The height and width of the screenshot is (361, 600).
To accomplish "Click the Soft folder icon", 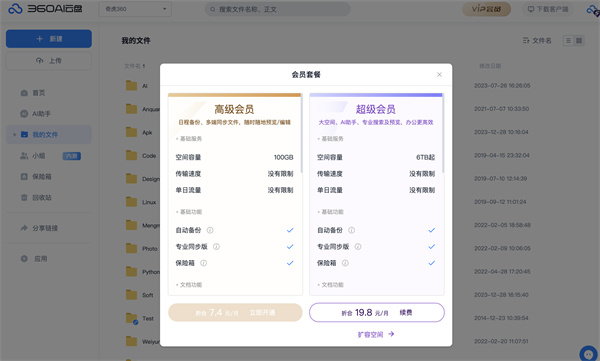I will pyautogui.click(x=131, y=295).
